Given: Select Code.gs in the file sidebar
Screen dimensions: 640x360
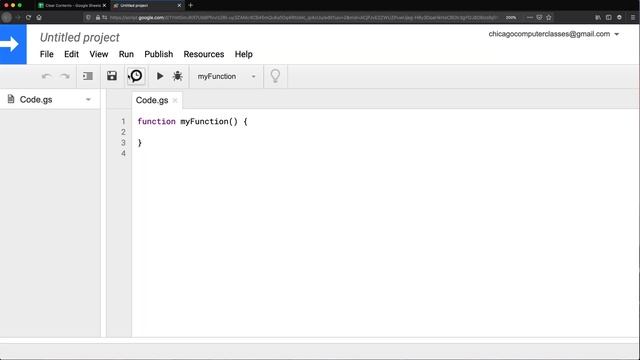Looking at the screenshot, I should click(36, 100).
